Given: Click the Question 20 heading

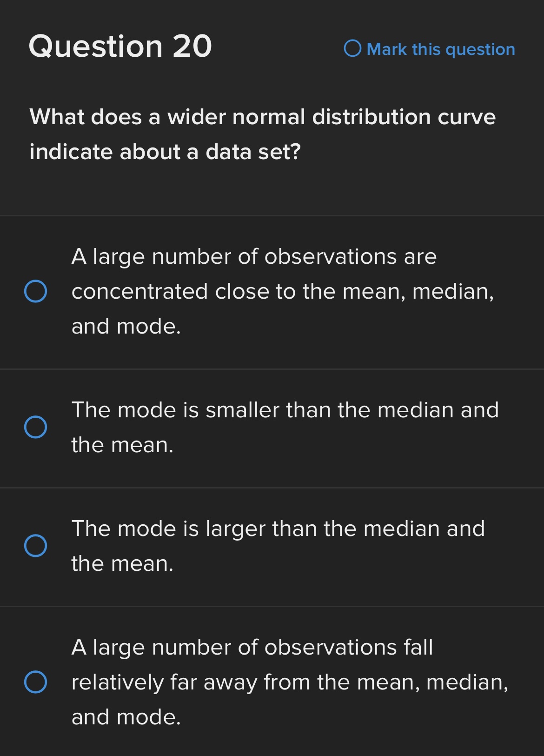Looking at the screenshot, I should click(120, 46).
